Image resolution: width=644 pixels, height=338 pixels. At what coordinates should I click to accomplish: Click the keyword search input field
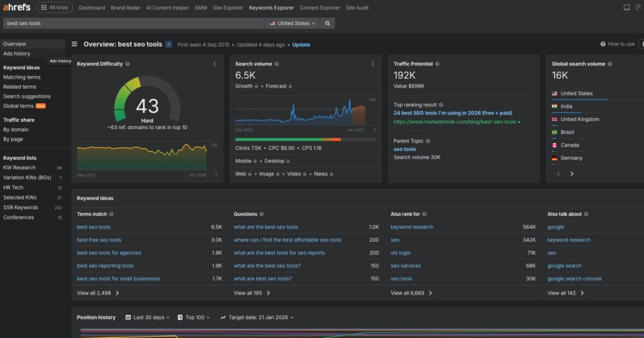(x=133, y=23)
